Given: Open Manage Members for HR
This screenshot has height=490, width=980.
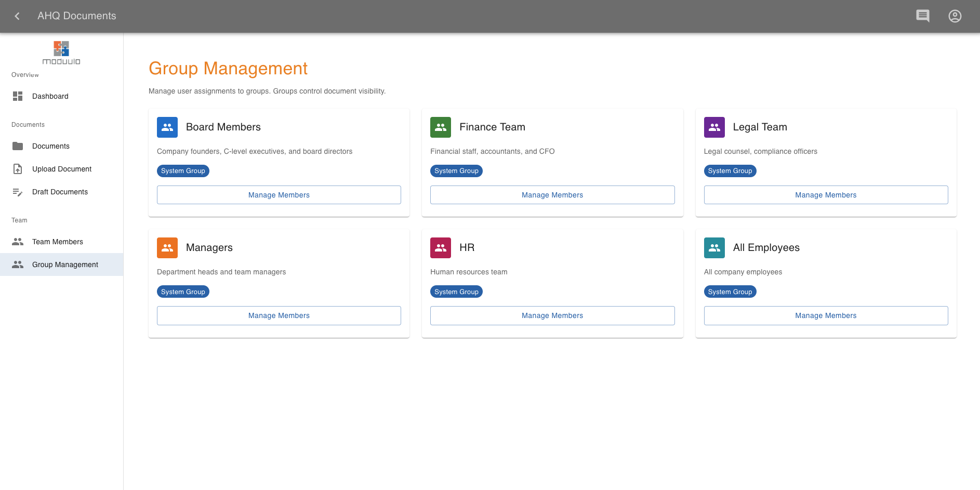Looking at the screenshot, I should (x=552, y=315).
